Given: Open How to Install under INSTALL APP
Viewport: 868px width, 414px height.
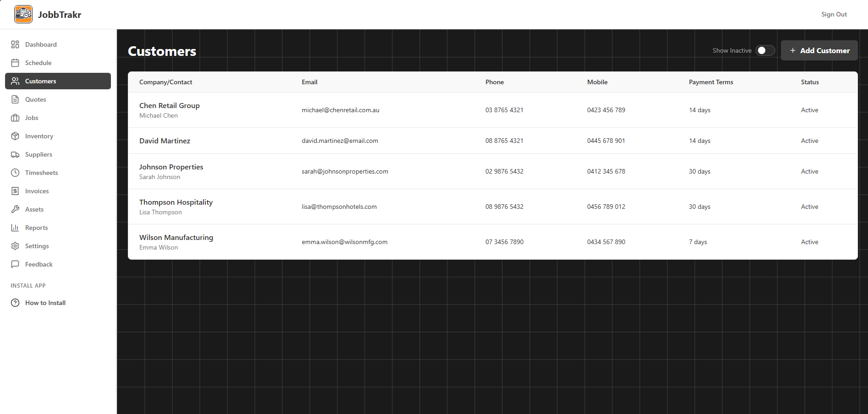Looking at the screenshot, I should [45, 303].
